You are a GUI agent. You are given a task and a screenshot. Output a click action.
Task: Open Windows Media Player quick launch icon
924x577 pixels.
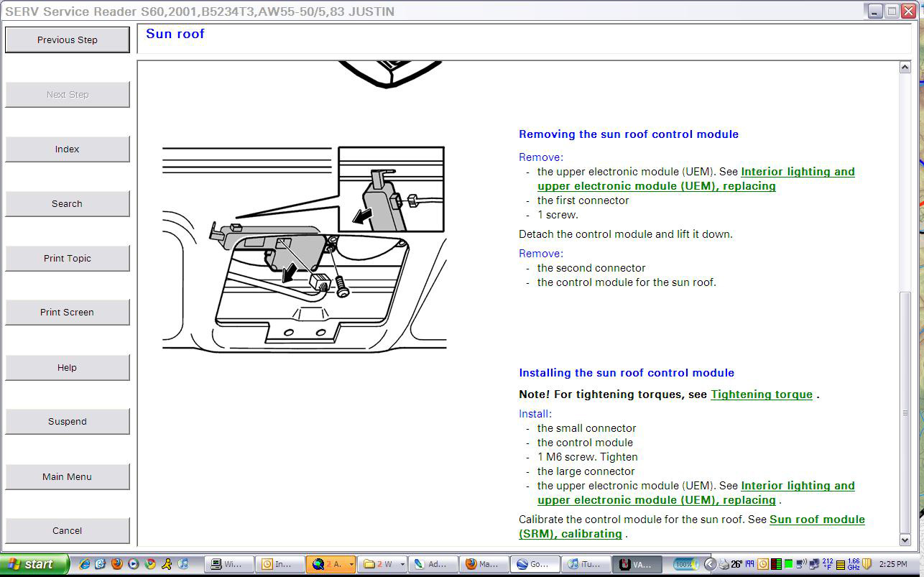tap(134, 564)
